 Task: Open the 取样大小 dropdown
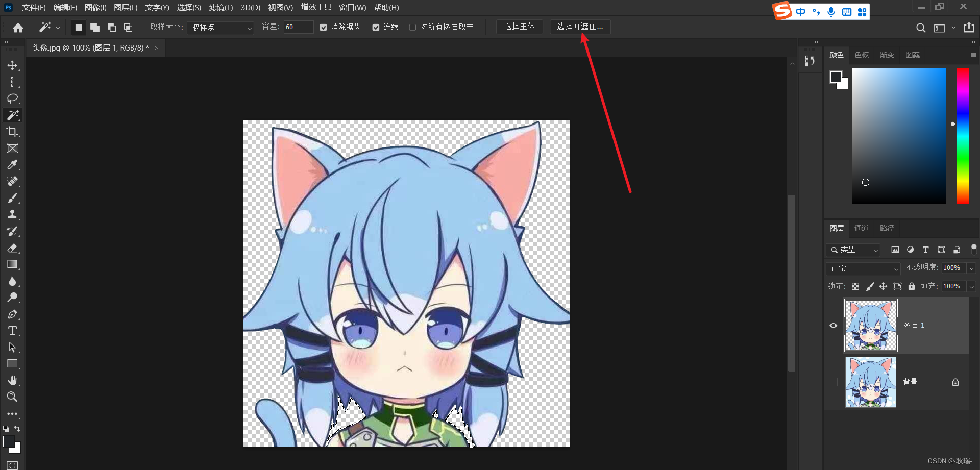(220, 28)
